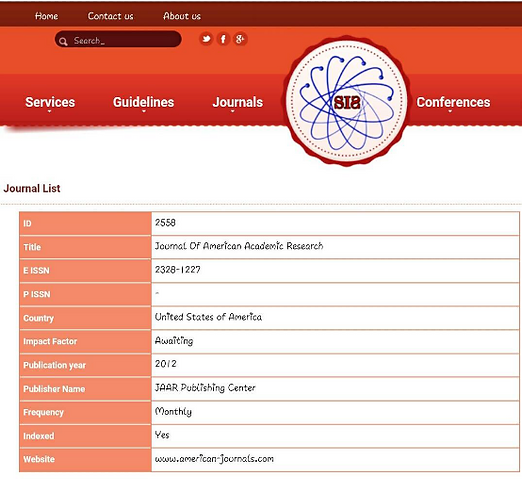The width and height of the screenshot is (522, 479).
Task: Go to the Home page
Action: point(47,16)
